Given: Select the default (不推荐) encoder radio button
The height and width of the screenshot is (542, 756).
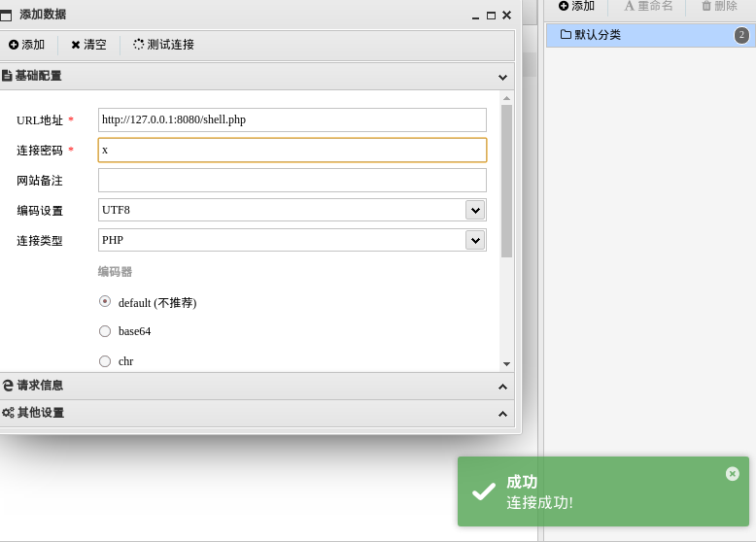Looking at the screenshot, I should click(105, 302).
